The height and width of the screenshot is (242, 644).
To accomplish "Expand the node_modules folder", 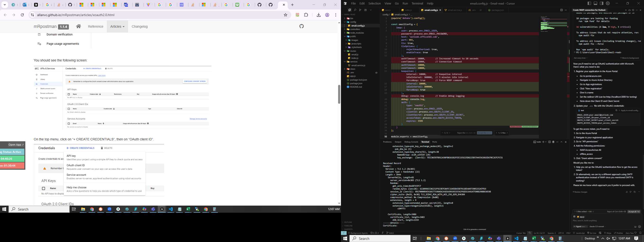I will coord(357,33).
